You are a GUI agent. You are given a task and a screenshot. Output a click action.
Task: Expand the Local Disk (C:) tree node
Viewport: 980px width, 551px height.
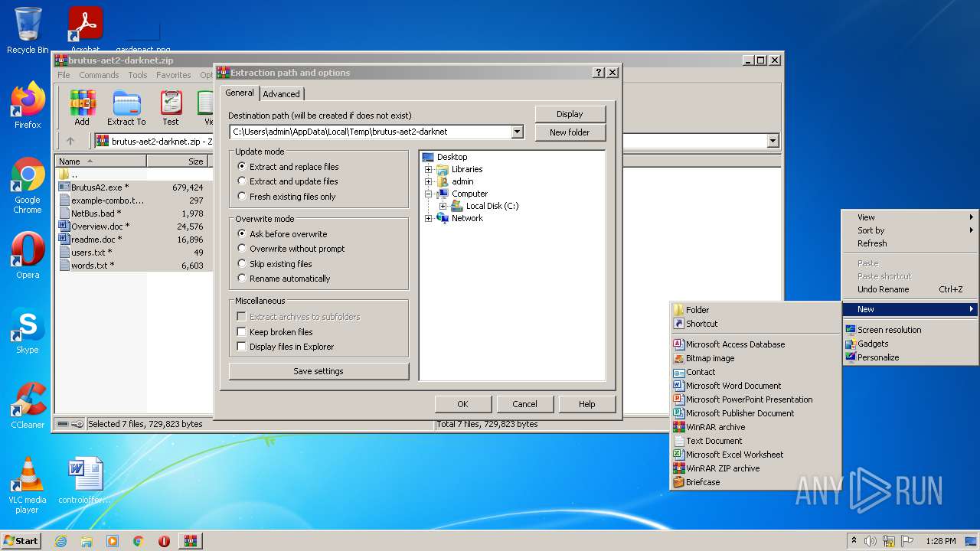[443, 206]
